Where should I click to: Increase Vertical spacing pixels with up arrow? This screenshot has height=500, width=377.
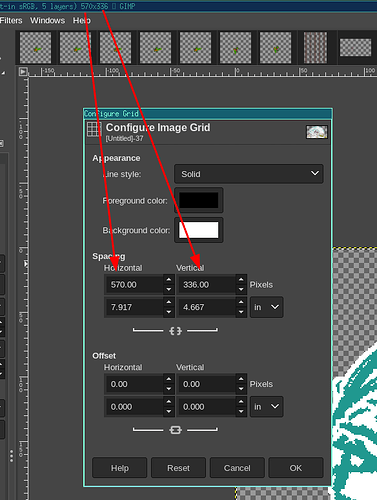(241, 280)
